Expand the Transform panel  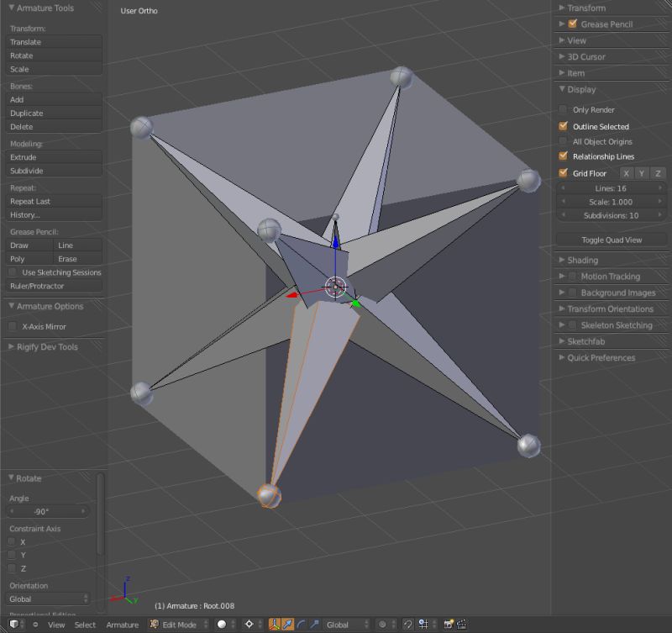pos(588,8)
